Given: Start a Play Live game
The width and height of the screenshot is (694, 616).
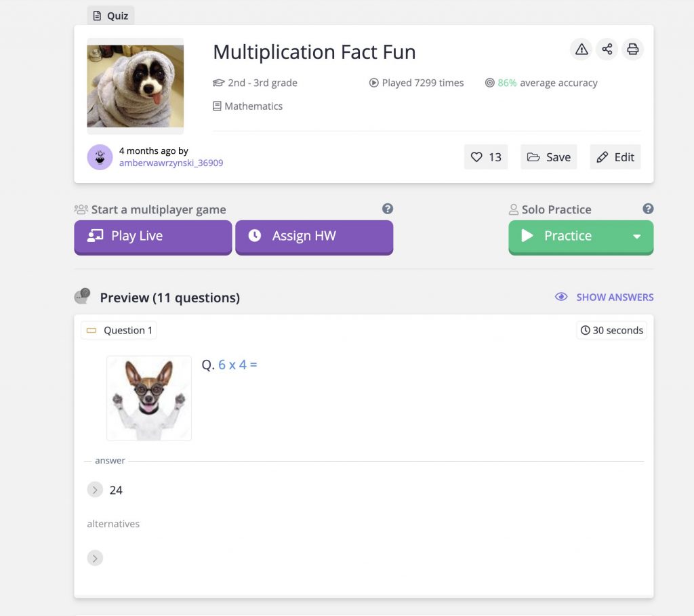Looking at the screenshot, I should pyautogui.click(x=152, y=237).
